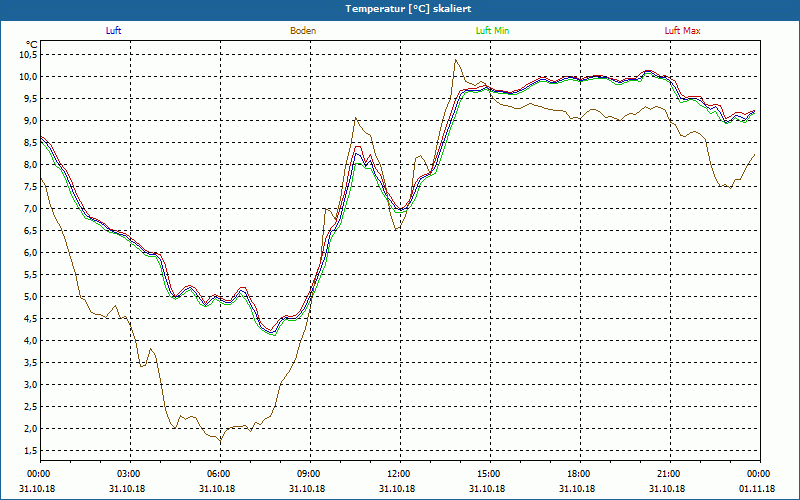This screenshot has width=800, height=500.
Task: Click the 'Luft' legend label
Action: tap(113, 31)
